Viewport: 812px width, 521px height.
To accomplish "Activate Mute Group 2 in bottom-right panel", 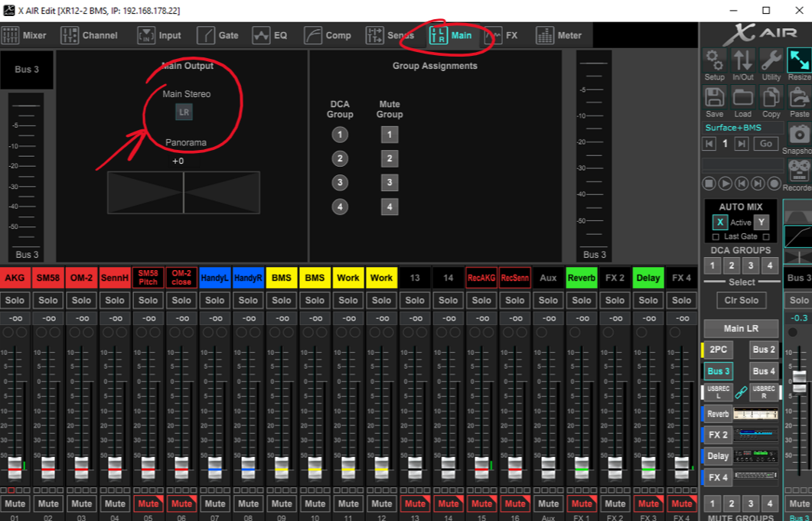I will coord(731,503).
